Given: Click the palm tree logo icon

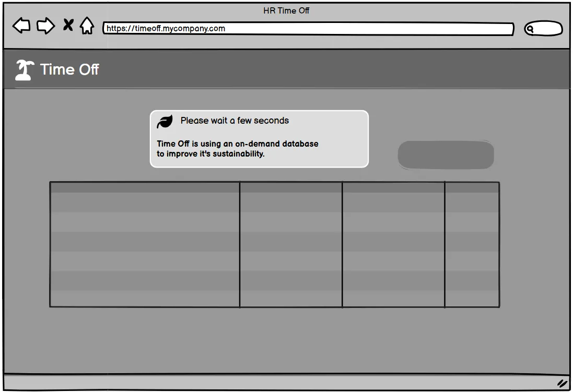Looking at the screenshot, I should click(24, 70).
